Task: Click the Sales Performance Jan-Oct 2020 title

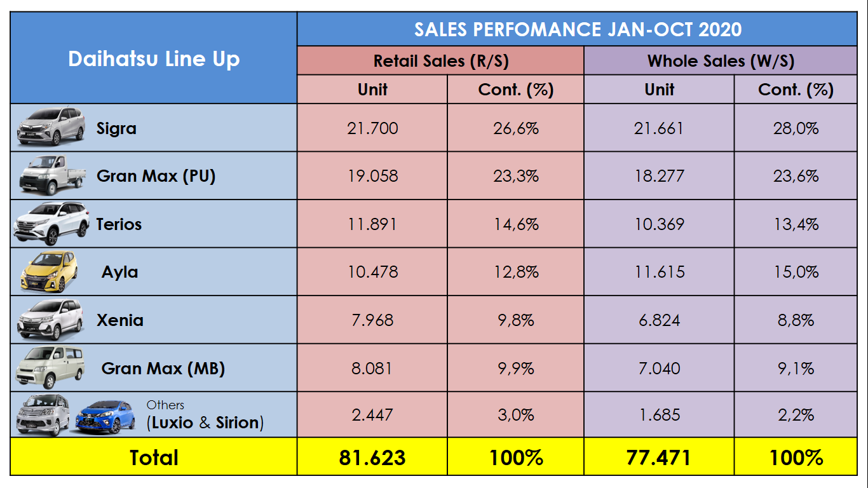Action: click(578, 29)
